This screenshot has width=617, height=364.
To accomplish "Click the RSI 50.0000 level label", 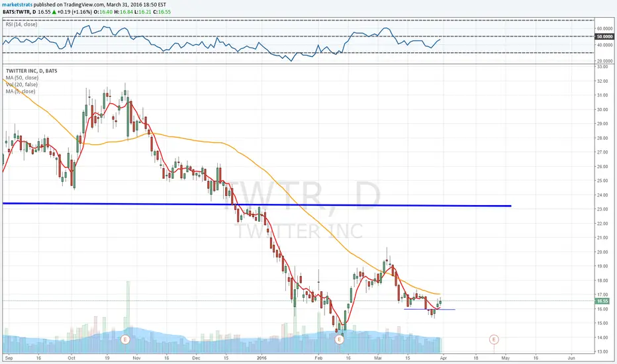I will (604, 36).
